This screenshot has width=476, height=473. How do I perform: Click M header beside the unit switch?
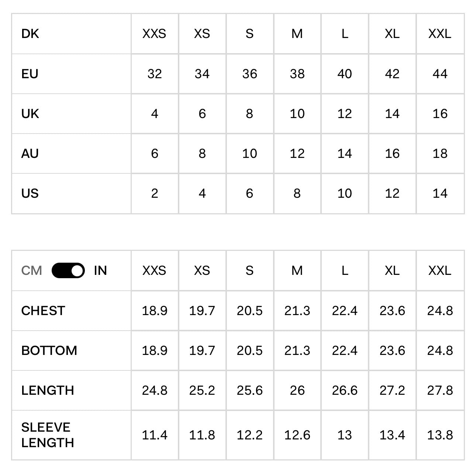pyautogui.click(x=297, y=270)
